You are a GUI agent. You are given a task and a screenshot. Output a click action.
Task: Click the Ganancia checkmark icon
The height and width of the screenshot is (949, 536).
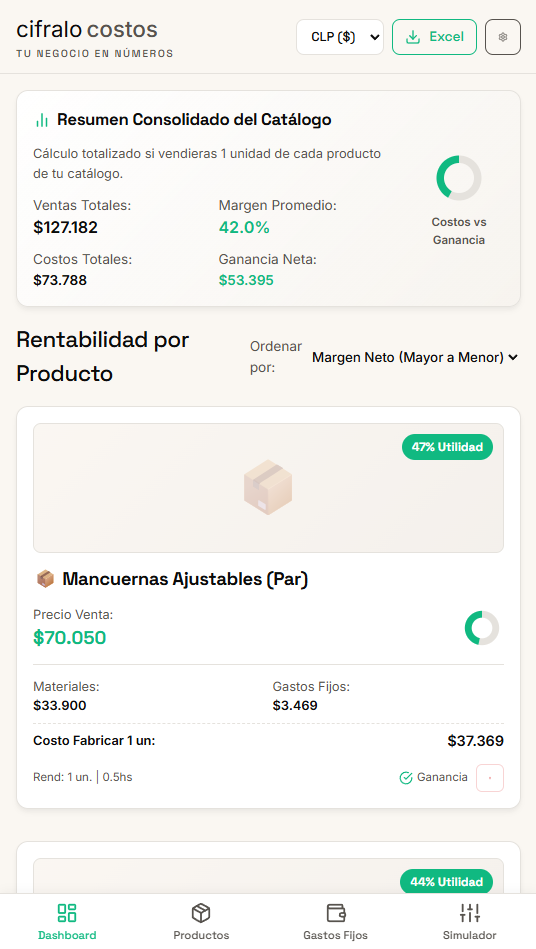click(406, 778)
